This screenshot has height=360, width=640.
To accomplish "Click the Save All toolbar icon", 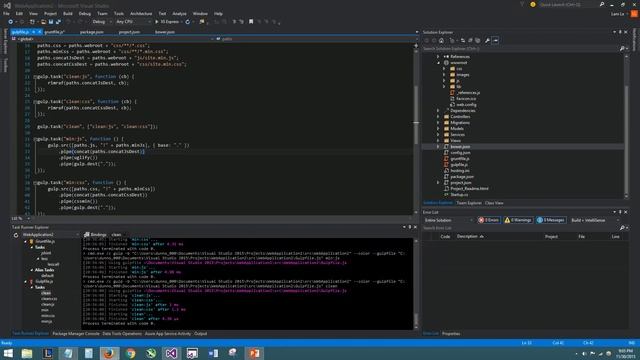I will coord(58,22).
